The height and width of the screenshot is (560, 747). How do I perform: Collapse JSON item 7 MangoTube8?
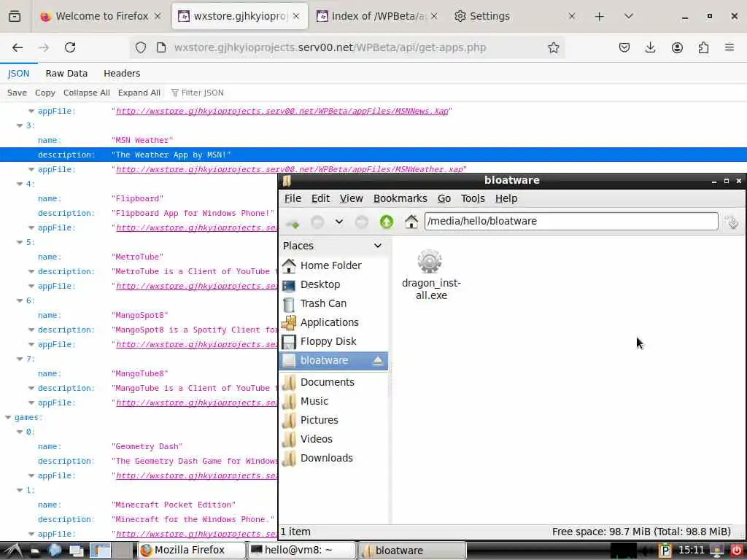(20, 359)
